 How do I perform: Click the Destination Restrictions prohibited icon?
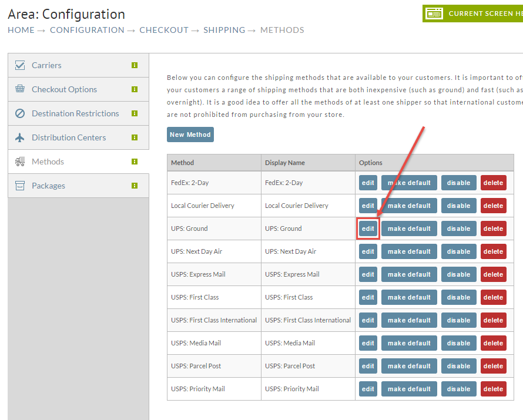point(20,113)
